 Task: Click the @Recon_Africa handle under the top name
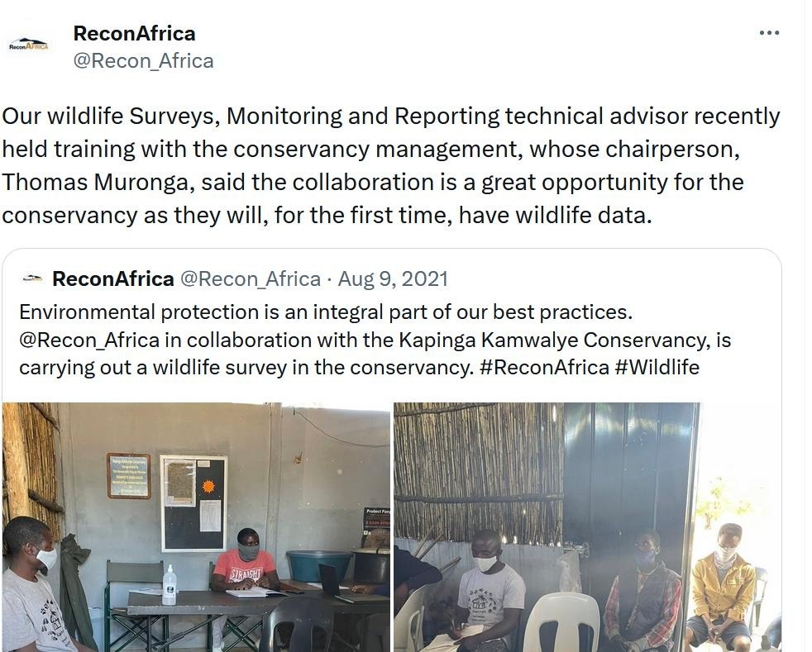pyautogui.click(x=143, y=61)
